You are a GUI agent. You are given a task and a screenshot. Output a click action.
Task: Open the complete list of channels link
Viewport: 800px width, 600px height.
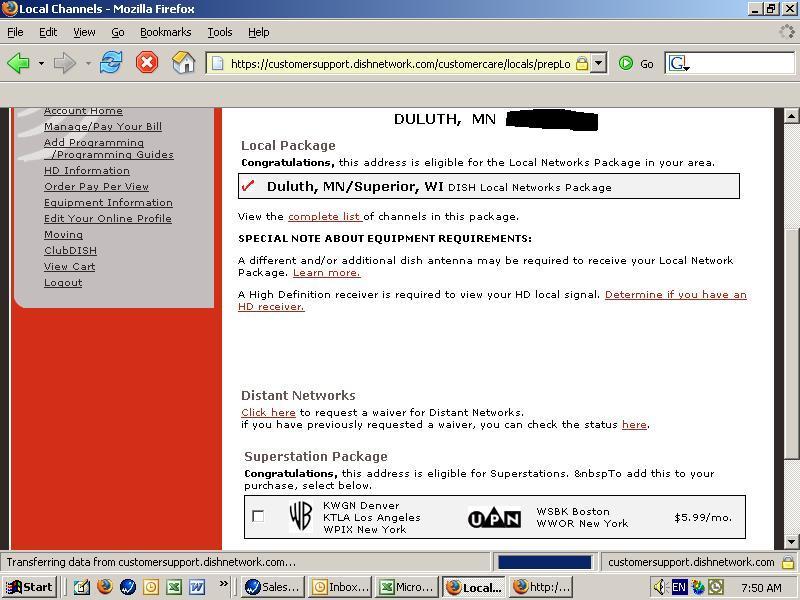pos(324,216)
